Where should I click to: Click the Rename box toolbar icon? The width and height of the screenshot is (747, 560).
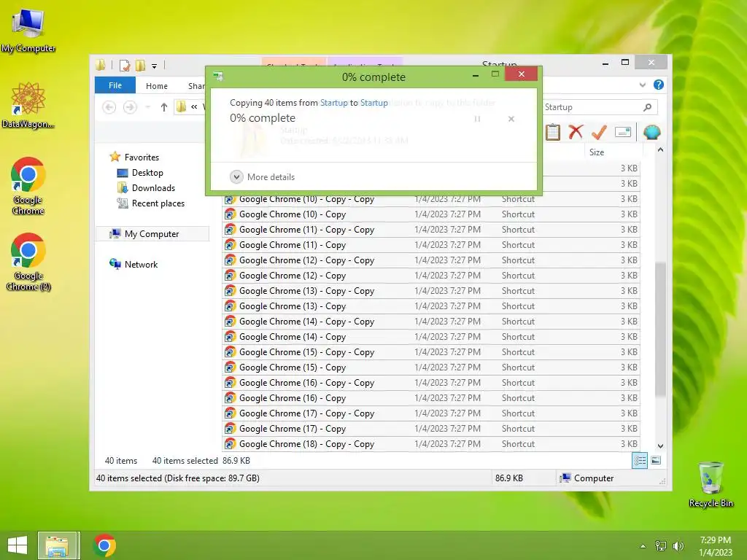click(x=623, y=132)
